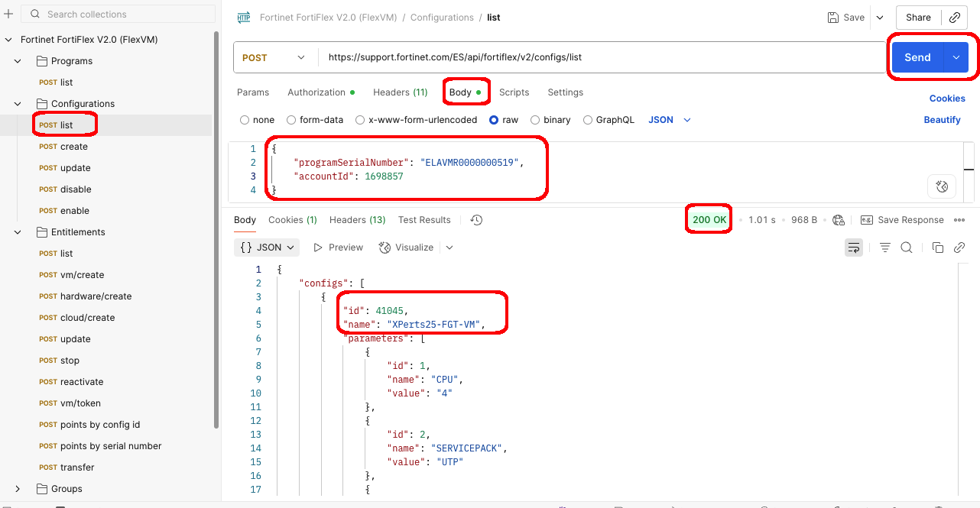Click the search magnifier in collections box
Screen dimensions: 980x508
coord(34,15)
